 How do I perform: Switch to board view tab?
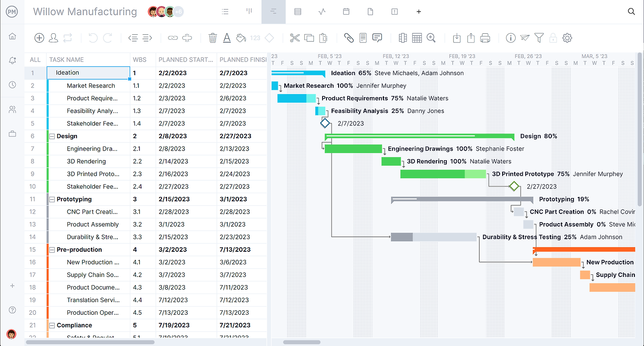tap(249, 12)
